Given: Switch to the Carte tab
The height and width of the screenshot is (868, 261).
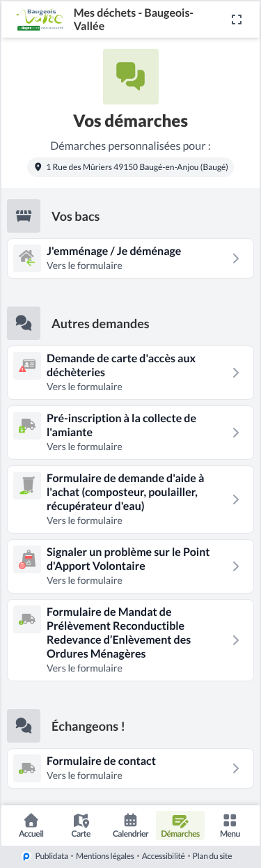Looking at the screenshot, I should [x=81, y=826].
